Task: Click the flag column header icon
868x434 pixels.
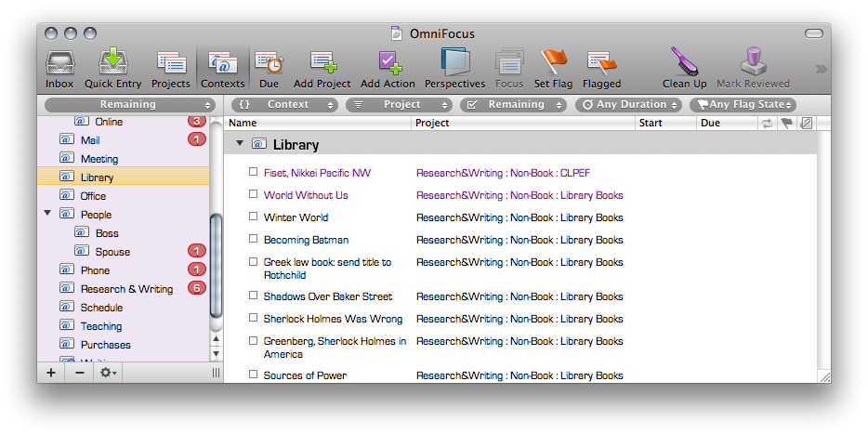Action: coord(786,123)
